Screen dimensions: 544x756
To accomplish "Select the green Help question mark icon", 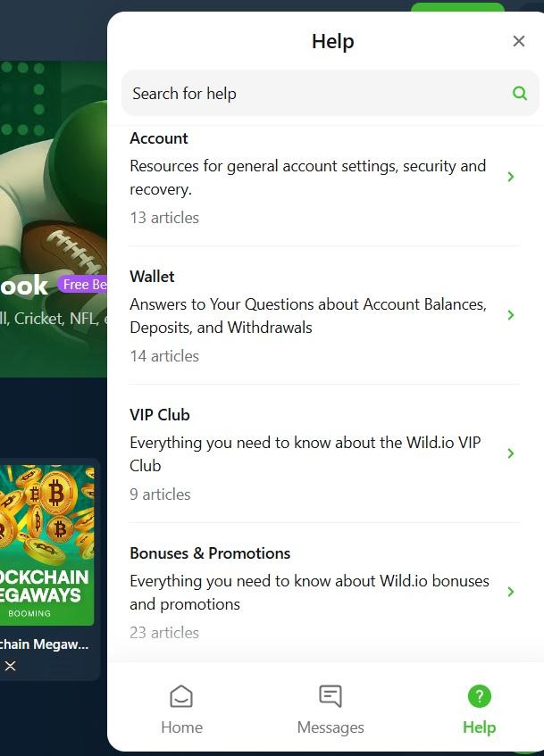I will point(479,695).
